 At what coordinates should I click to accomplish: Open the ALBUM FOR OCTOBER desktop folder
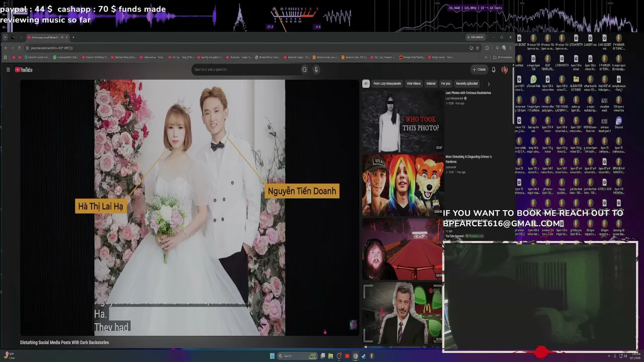[x=576, y=82]
